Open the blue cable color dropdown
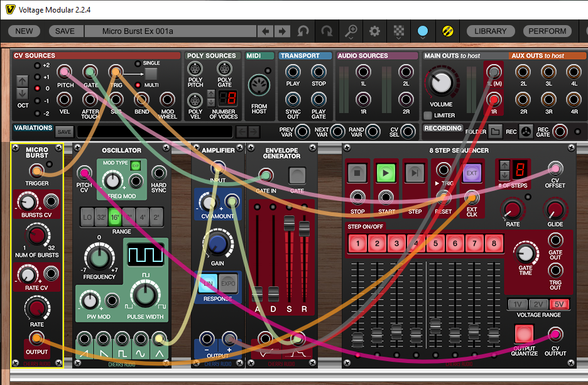This screenshot has width=588, height=385. pyautogui.click(x=423, y=32)
